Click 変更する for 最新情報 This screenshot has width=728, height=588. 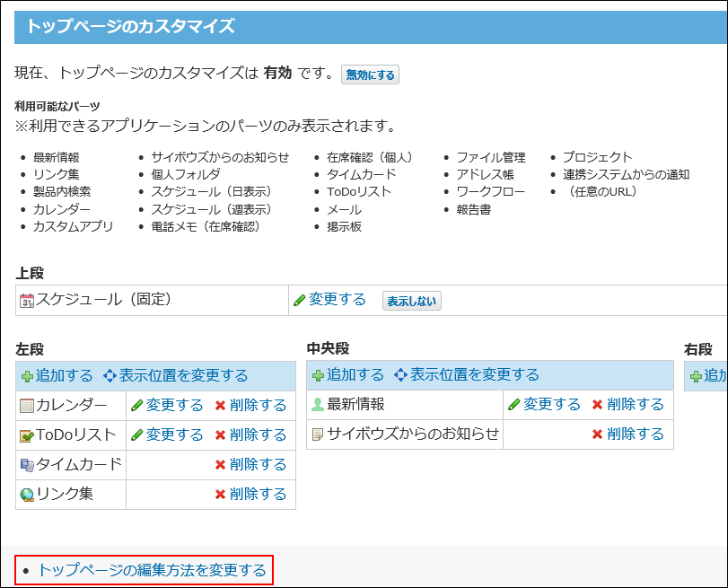pos(552,404)
